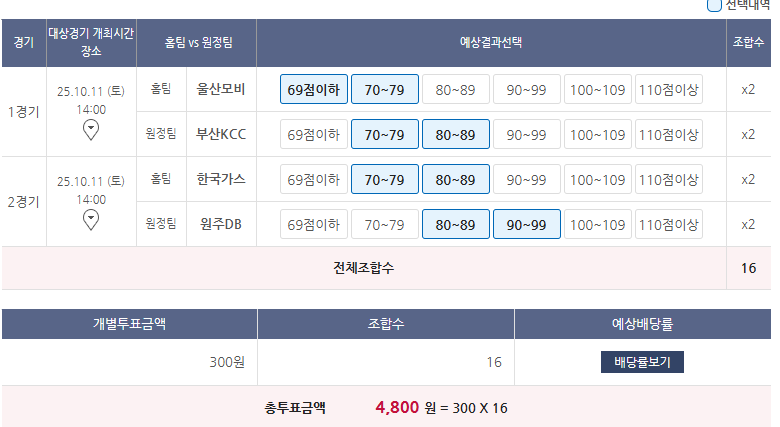Viewport: 780px width, 427px height.
Task: Open the venue location icon for game 1
Action: pos(91,129)
